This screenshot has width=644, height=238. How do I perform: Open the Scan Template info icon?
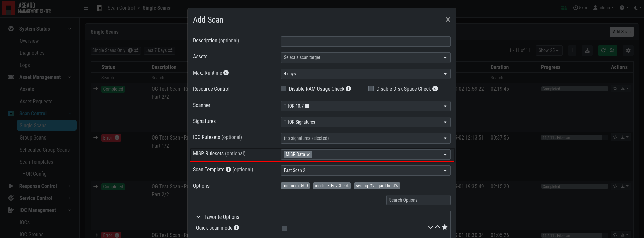pos(228,169)
